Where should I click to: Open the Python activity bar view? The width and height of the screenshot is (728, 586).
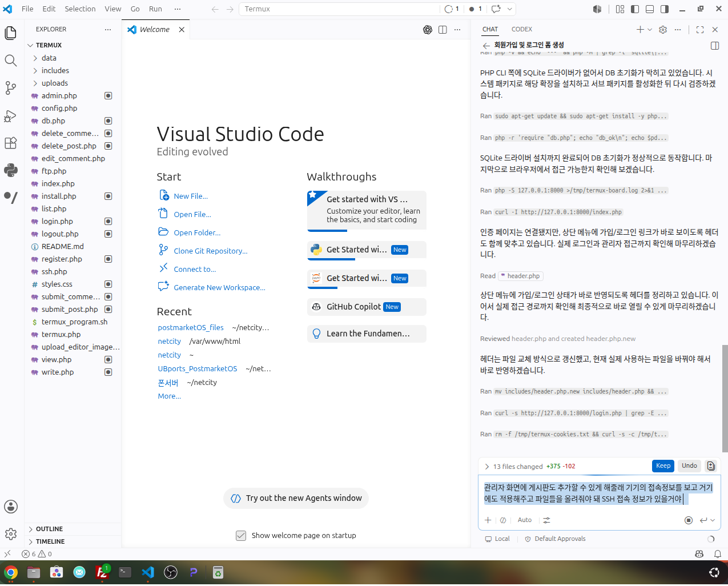tap(10, 170)
